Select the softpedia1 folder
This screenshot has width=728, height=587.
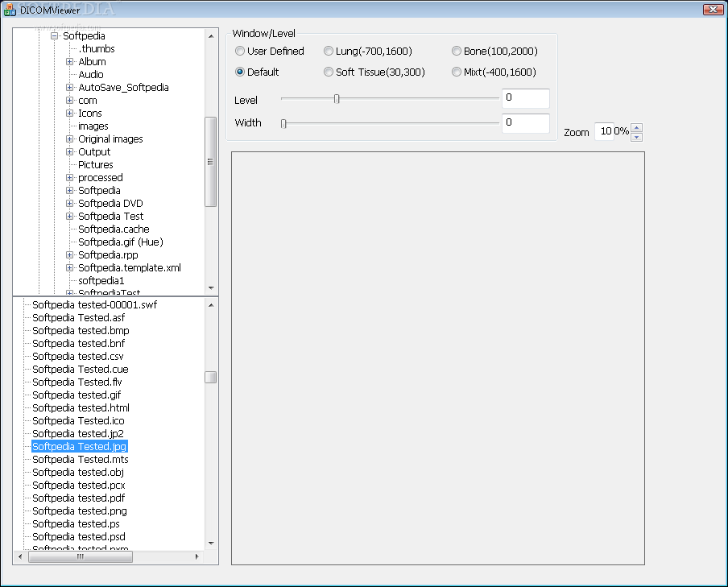click(101, 280)
